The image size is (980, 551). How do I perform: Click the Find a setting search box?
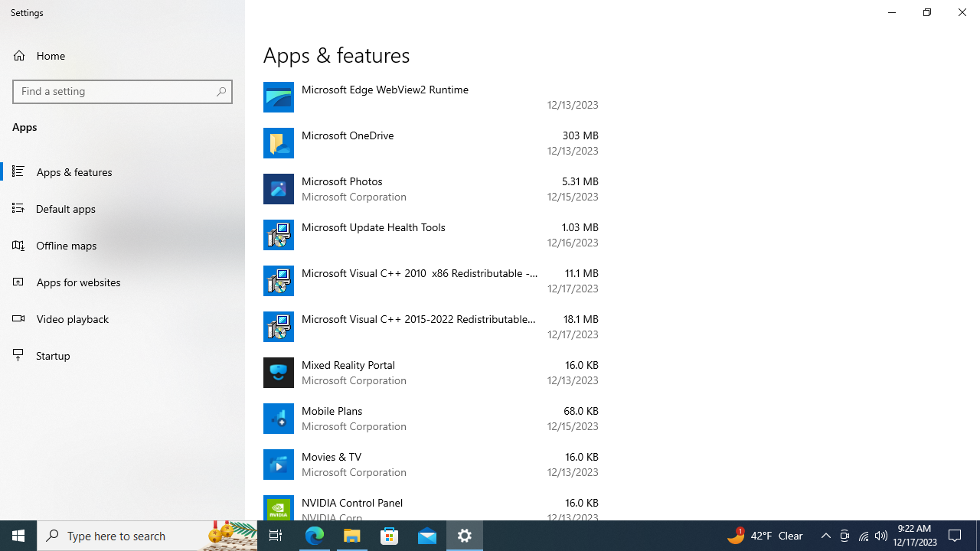point(115,91)
